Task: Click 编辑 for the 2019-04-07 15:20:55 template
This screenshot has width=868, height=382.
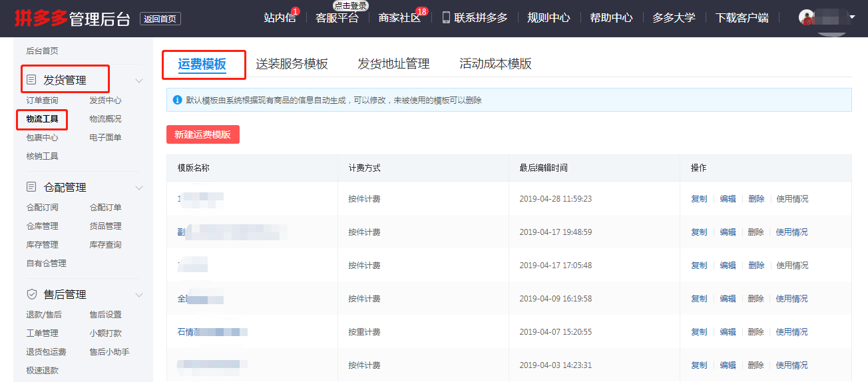Action: click(728, 332)
